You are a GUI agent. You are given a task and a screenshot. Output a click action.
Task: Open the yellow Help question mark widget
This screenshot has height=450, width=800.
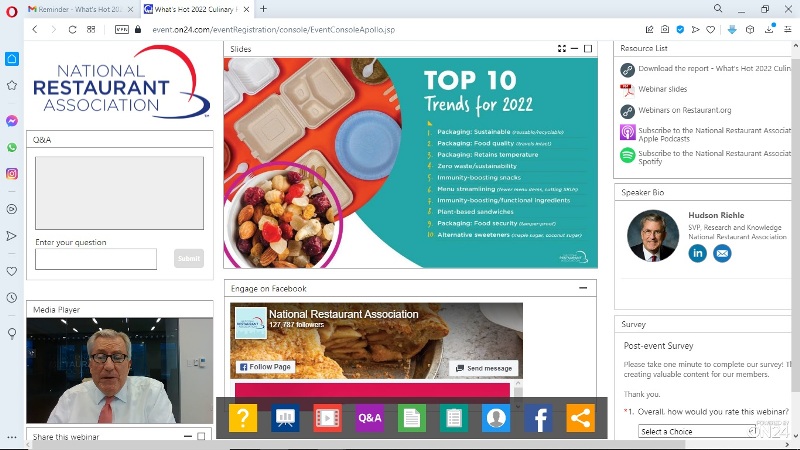[243, 418]
